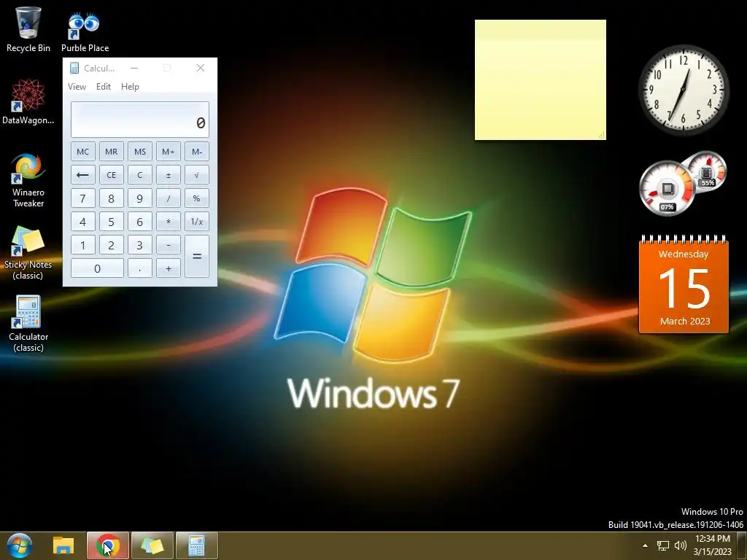Open the network tray icon
747x560 pixels.
coord(662,545)
